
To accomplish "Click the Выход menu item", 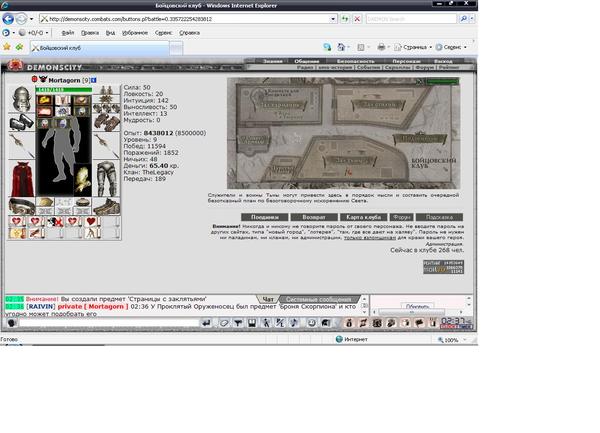I will (443, 61).
